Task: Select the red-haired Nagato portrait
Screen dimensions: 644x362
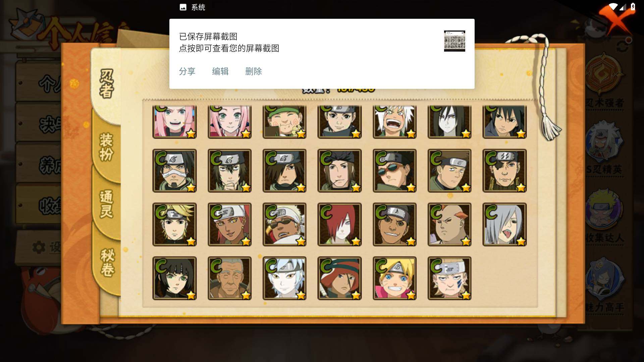Action: [339, 225]
